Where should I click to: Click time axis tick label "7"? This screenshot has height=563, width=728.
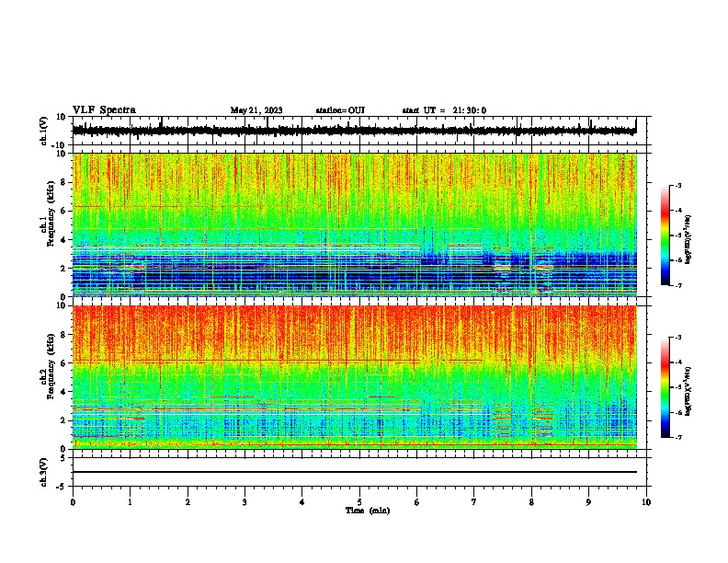(474, 502)
